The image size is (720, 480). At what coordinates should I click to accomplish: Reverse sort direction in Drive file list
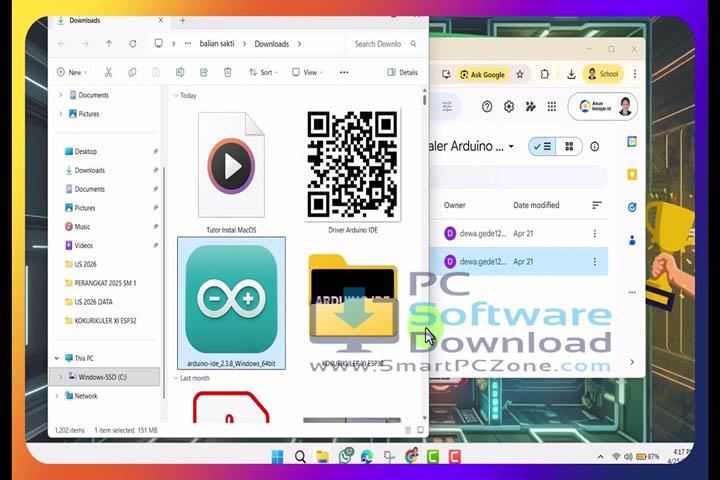[596, 205]
